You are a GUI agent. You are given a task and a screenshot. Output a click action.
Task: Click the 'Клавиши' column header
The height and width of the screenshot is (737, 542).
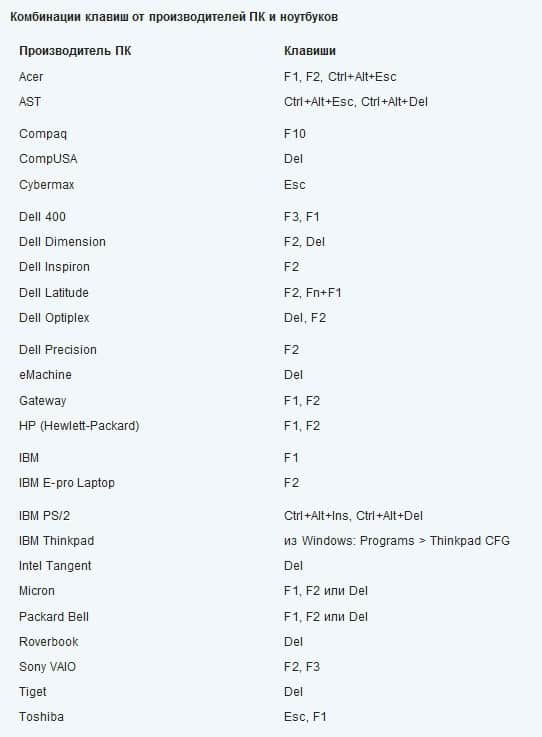(x=309, y=51)
